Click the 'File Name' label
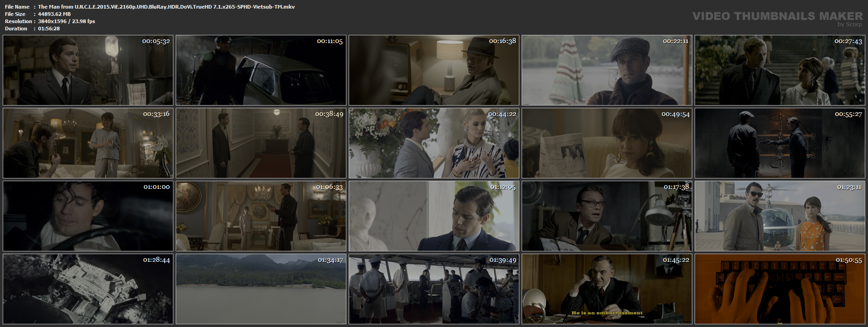 point(17,7)
